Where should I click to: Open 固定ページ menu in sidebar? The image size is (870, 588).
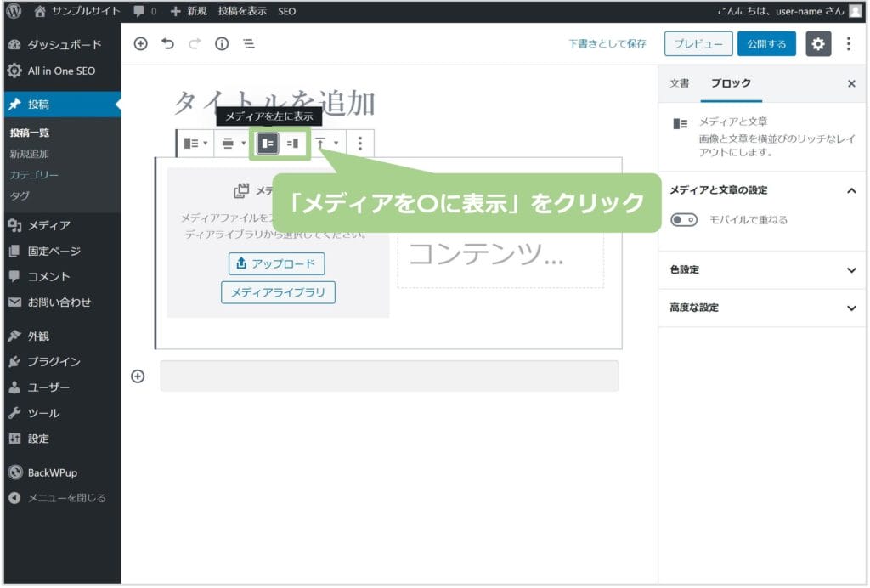tap(62, 252)
